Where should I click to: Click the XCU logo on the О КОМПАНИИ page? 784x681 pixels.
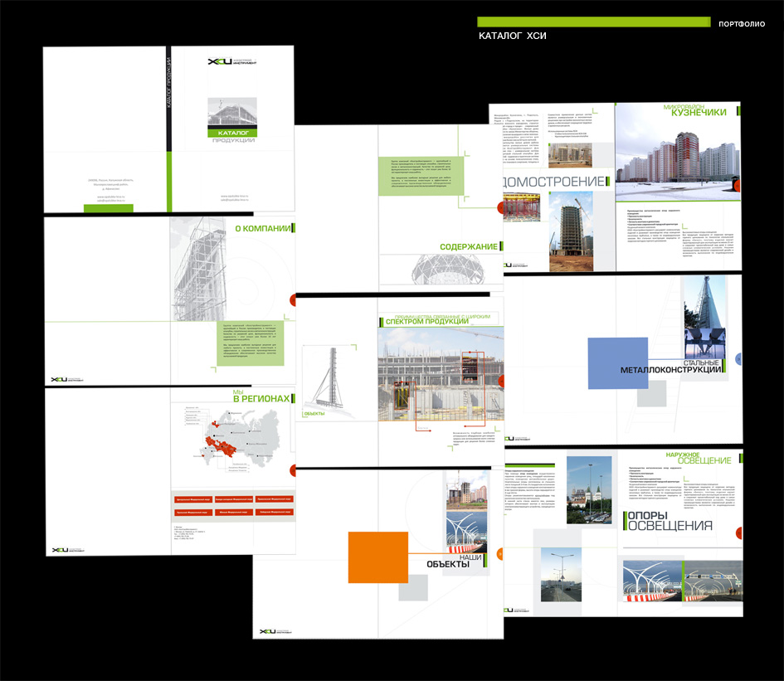pos(67,380)
